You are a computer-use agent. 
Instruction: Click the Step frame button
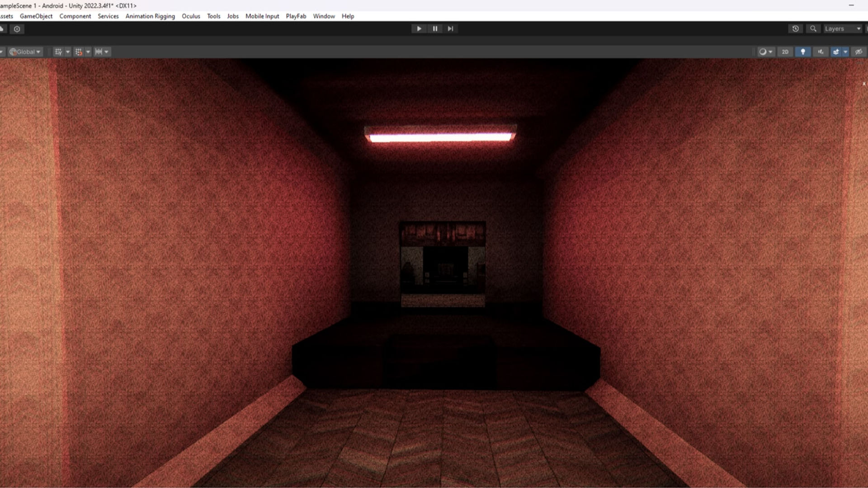450,28
